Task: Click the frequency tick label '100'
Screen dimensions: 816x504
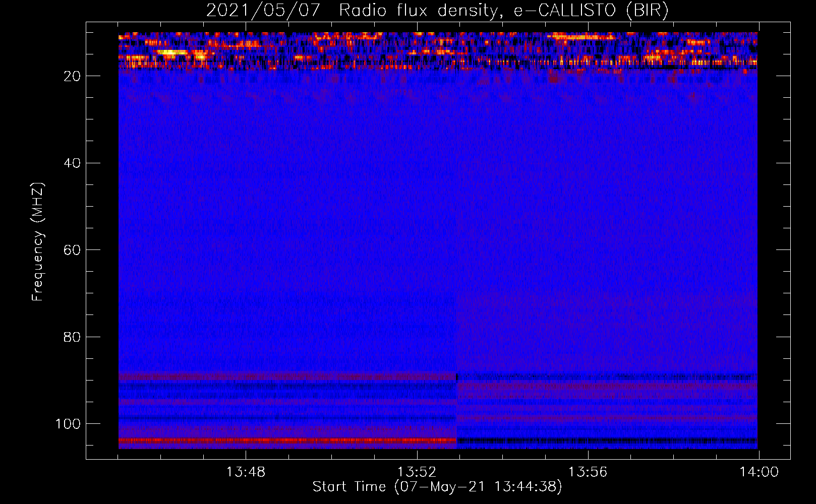Action: (x=68, y=424)
